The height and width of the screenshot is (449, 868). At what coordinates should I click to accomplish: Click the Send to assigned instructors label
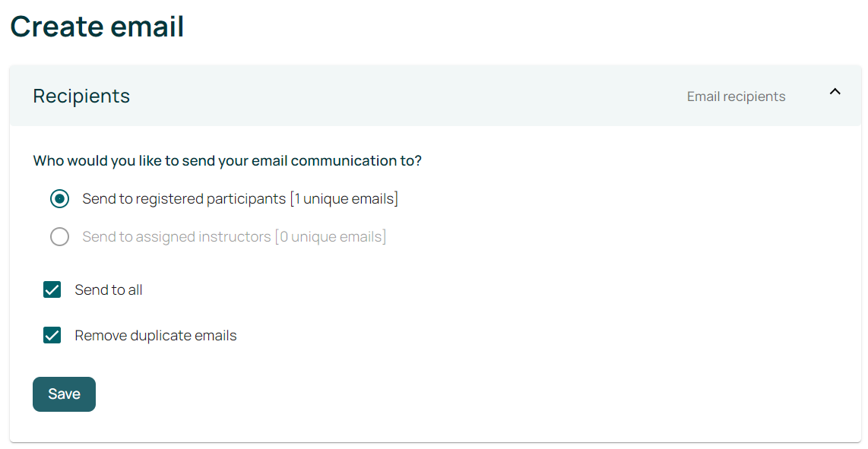176,237
